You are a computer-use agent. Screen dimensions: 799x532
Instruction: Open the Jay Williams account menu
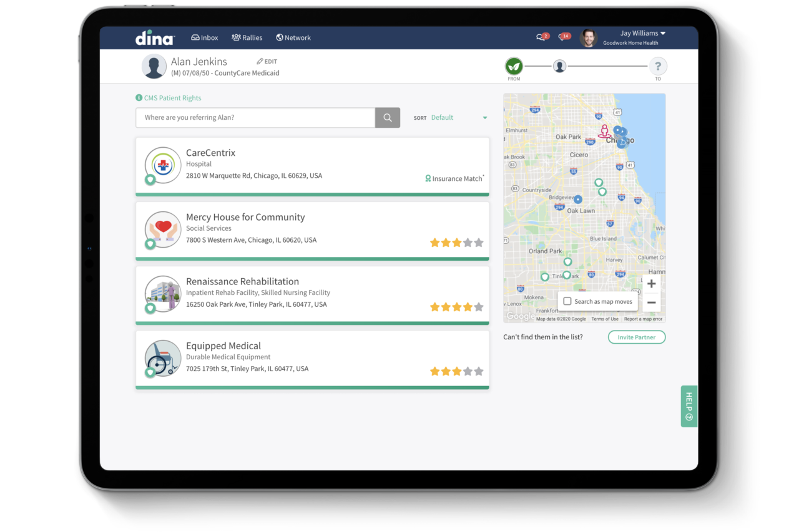tap(642, 33)
